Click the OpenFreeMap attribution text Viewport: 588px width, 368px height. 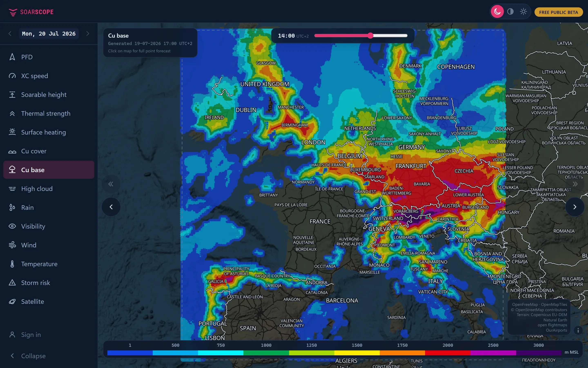pyautogui.click(x=525, y=304)
